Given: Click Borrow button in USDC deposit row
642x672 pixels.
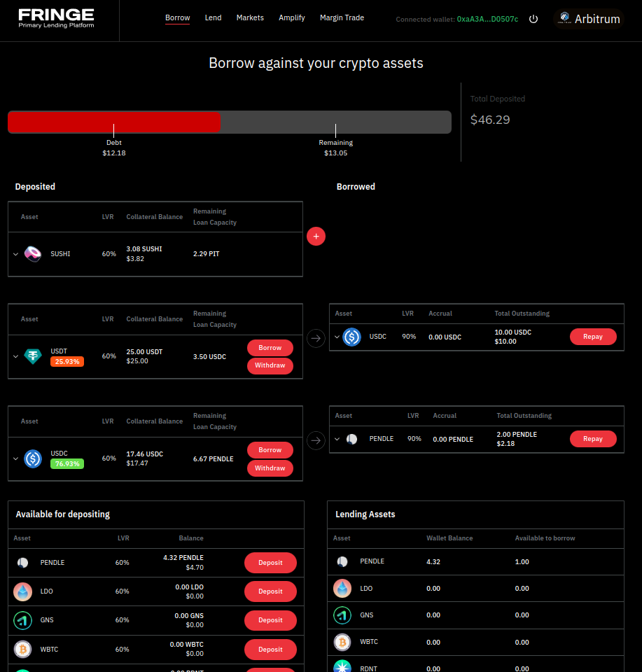Looking at the screenshot, I should click(270, 450).
